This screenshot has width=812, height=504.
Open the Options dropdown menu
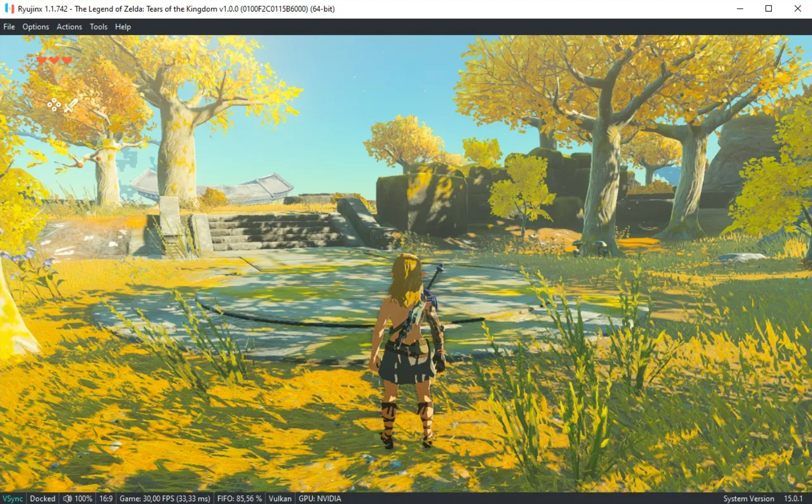click(x=35, y=26)
